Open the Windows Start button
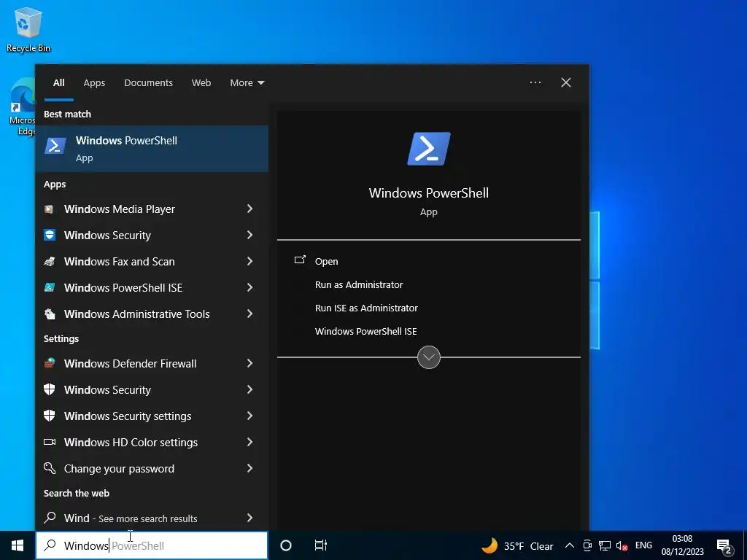Screen dimensions: 747x560 click(18, 545)
